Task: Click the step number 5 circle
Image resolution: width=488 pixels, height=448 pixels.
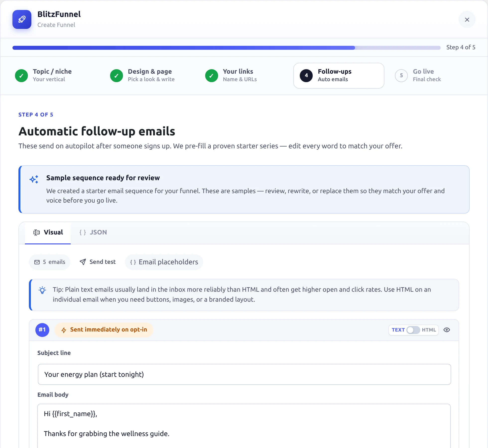Action: [x=401, y=76]
